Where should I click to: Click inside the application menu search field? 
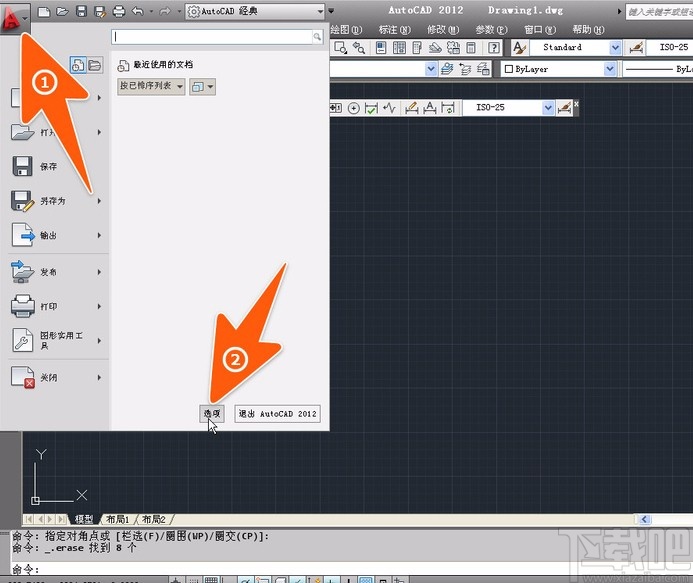(x=212, y=37)
